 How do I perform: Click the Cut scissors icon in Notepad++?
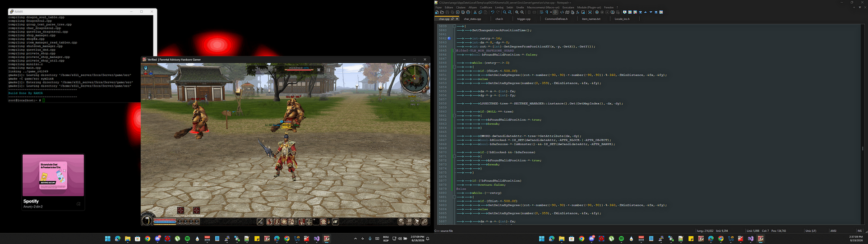[x=475, y=12]
